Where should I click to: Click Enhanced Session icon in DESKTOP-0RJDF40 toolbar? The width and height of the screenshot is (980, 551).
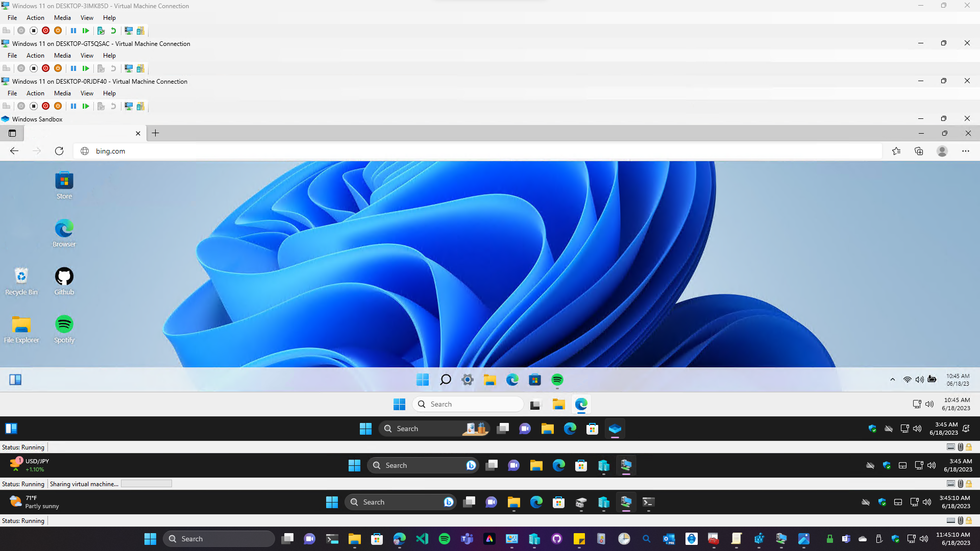[129, 106]
